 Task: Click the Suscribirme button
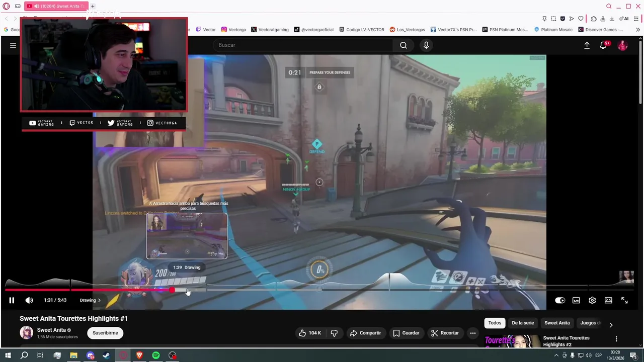tap(105, 333)
